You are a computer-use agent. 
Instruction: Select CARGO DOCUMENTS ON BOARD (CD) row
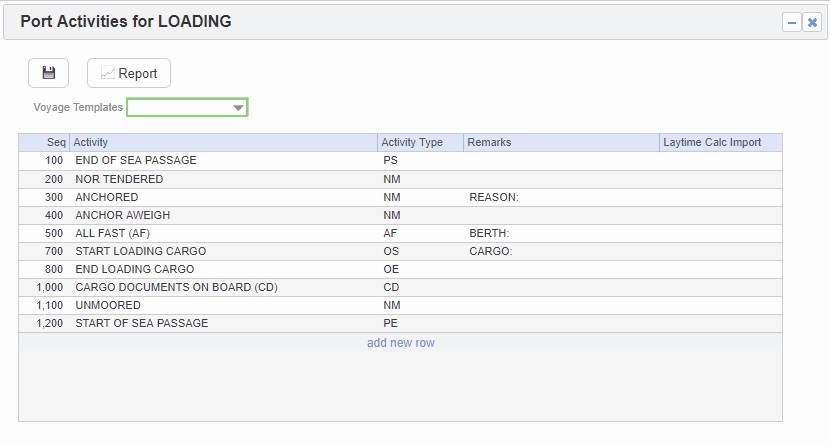(176, 287)
